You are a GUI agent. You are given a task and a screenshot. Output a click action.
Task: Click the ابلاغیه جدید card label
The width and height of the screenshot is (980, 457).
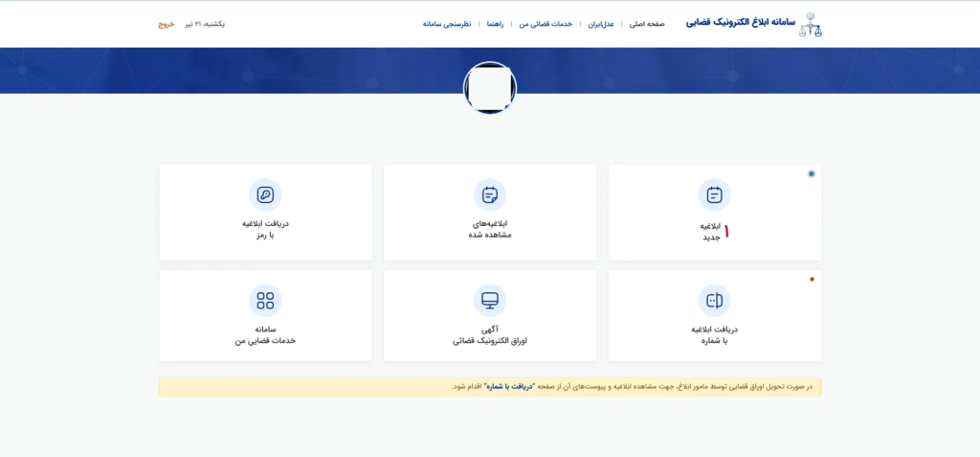tap(711, 232)
